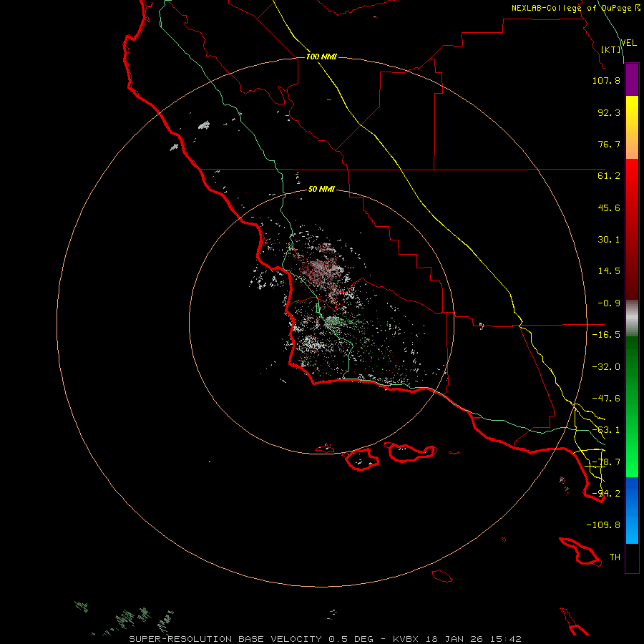The height and width of the screenshot is (644, 644).
Task: Click the 14.5 velocity scale value
Action: 609,271
